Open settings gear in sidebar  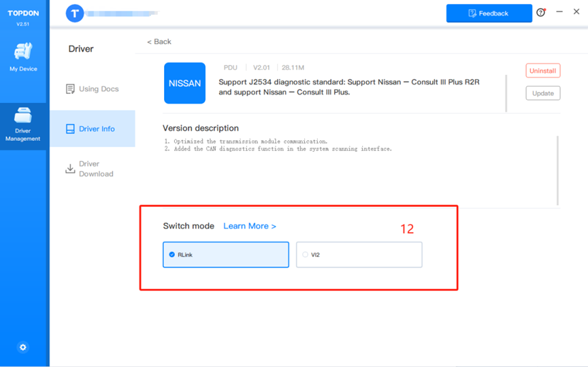click(23, 347)
